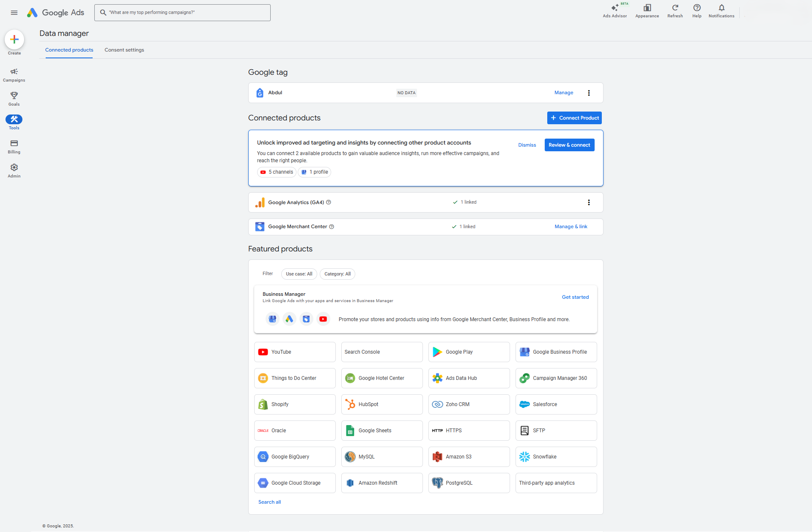The width and height of the screenshot is (812, 532).
Task: Click the Google Ads logo
Action: (x=55, y=13)
